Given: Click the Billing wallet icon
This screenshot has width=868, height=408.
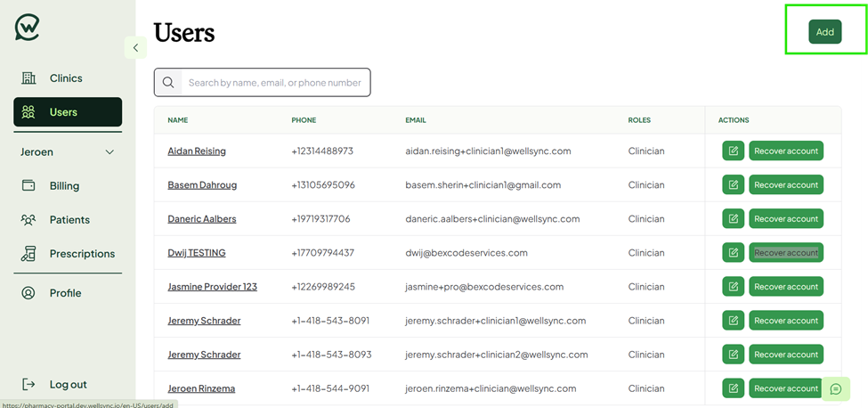Looking at the screenshot, I should [x=28, y=185].
